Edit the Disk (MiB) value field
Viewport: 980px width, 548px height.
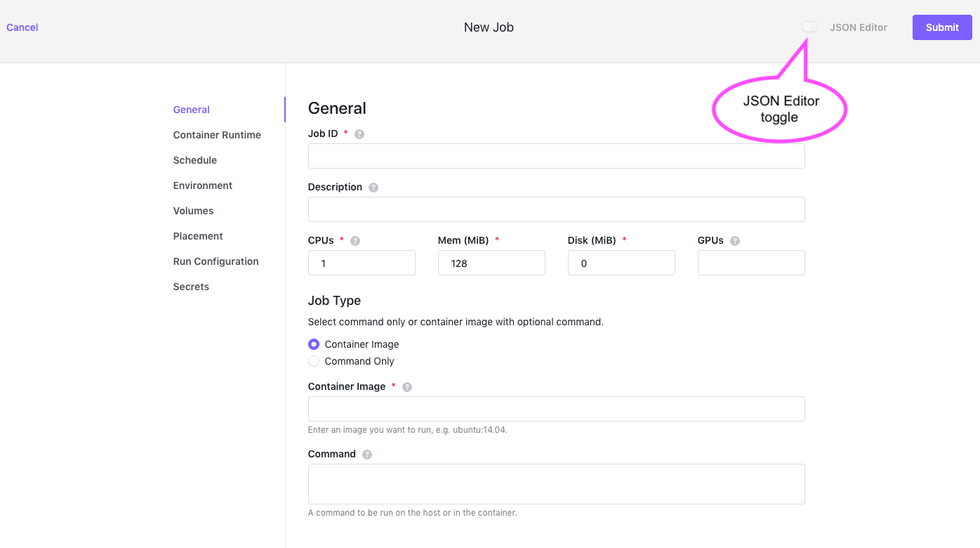(x=621, y=263)
